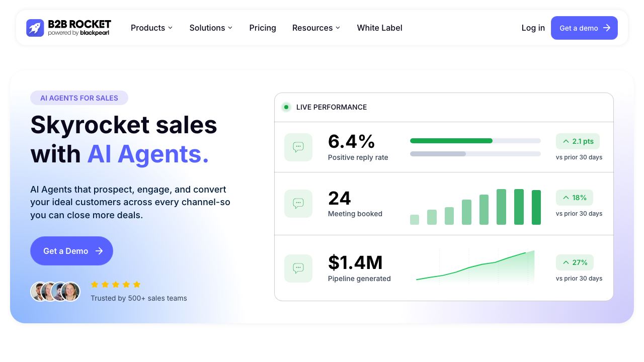Select the AI AGENTS FOR SALES pill
644x362 pixels.
[79, 98]
